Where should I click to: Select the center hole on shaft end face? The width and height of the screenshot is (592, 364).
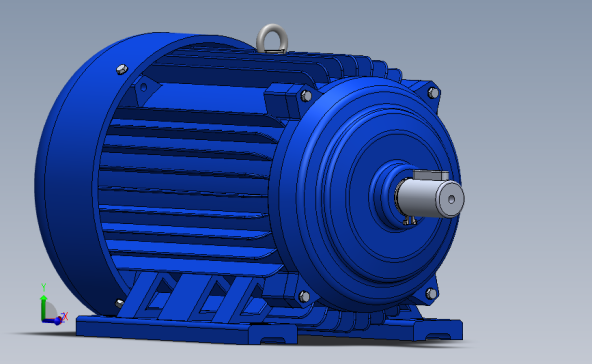[x=451, y=199]
